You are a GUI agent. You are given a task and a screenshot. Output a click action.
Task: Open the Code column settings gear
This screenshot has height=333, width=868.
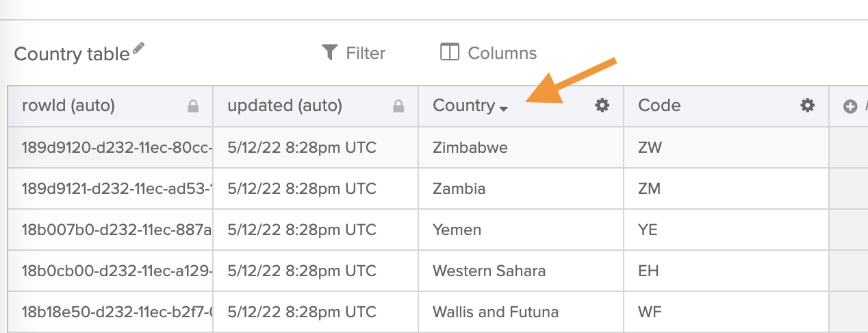[808, 106]
